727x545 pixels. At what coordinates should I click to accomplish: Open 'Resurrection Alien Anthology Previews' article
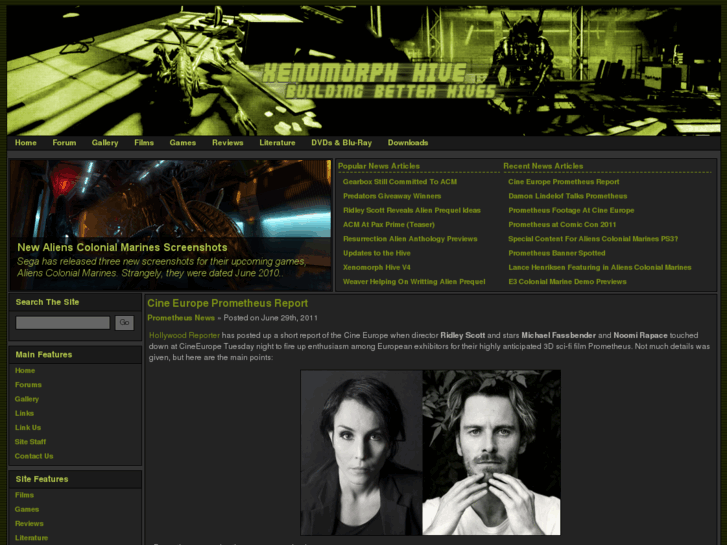point(410,239)
